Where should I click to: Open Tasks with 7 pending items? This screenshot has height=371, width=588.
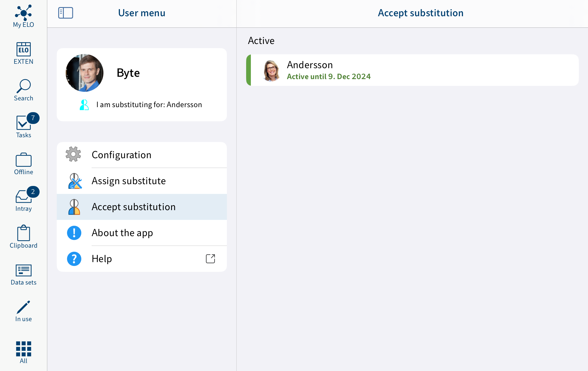coord(23,125)
